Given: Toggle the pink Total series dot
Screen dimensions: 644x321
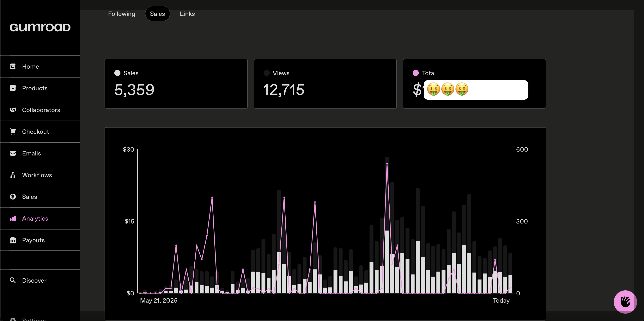Looking at the screenshot, I should [x=416, y=73].
